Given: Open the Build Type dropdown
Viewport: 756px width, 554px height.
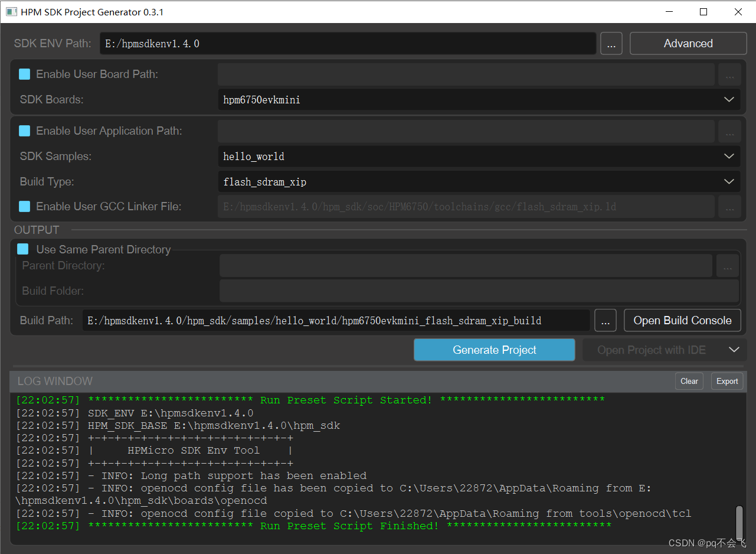Looking at the screenshot, I should tap(479, 182).
